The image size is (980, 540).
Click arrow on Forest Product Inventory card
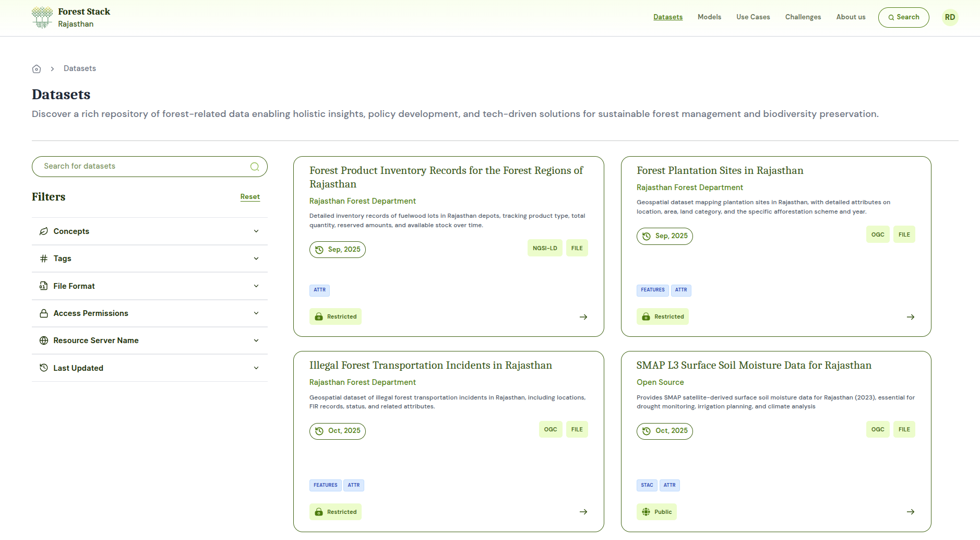point(583,317)
